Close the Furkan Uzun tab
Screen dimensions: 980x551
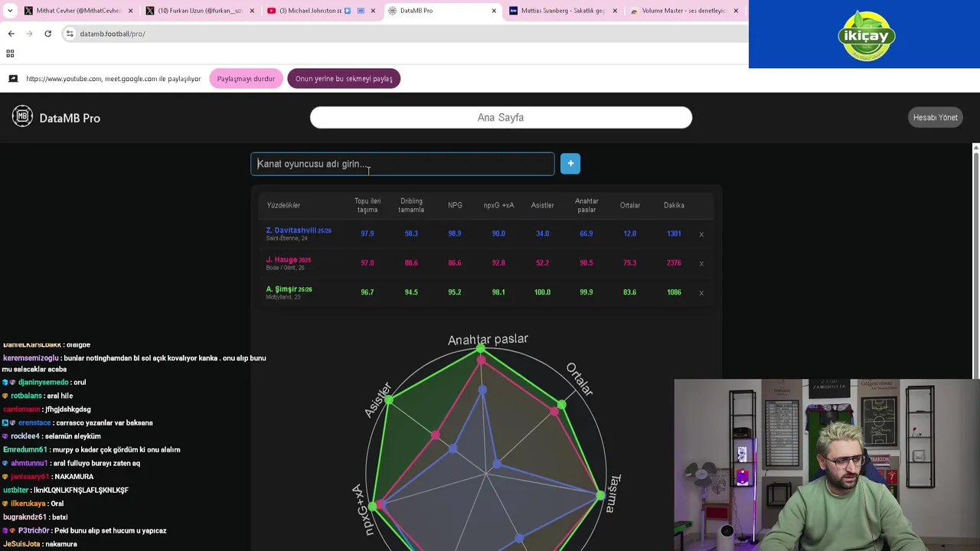(252, 11)
